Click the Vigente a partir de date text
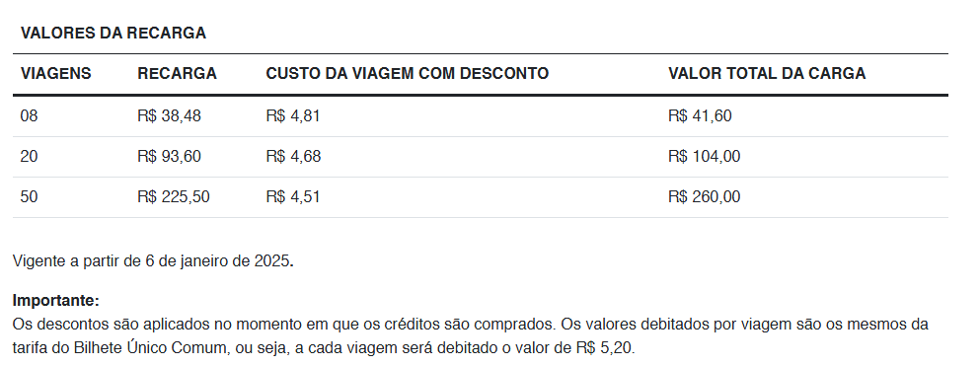Image resolution: width=980 pixels, height=366 pixels. pyautogui.click(x=153, y=261)
